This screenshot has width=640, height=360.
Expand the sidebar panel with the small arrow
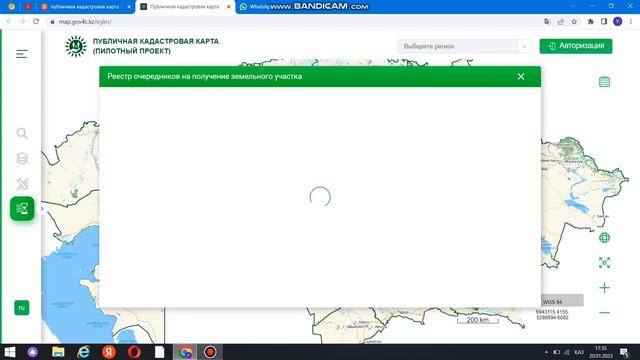click(x=42, y=209)
